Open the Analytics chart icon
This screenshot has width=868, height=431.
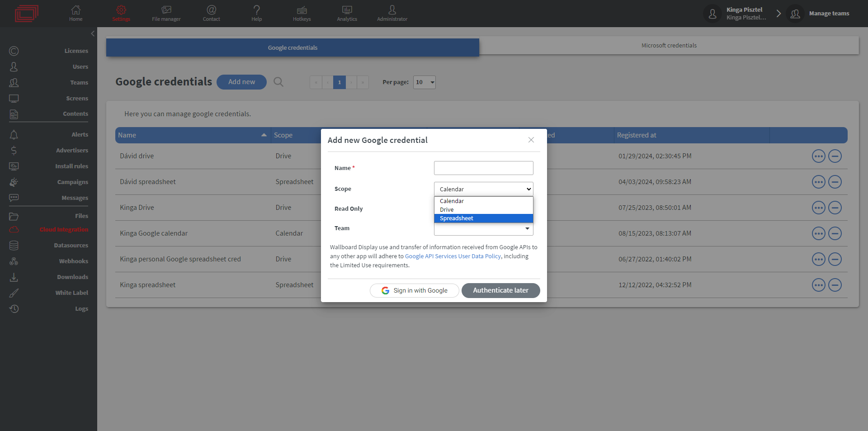coord(347,10)
